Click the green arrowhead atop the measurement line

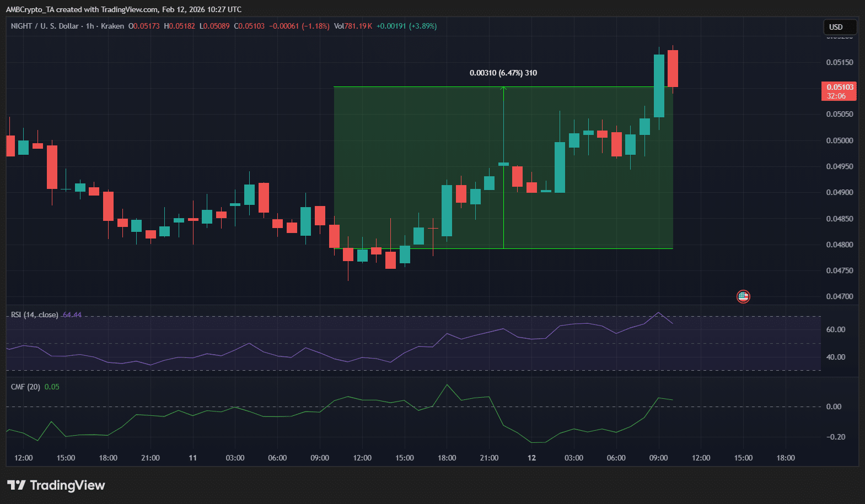click(503, 88)
